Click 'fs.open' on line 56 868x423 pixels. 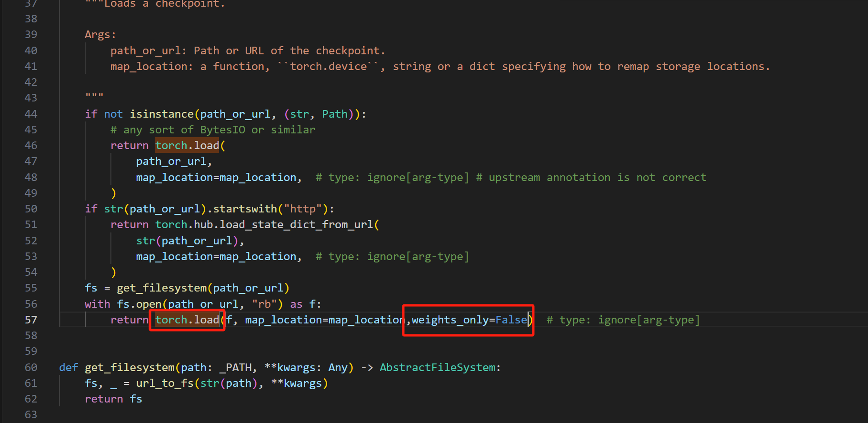139,304
